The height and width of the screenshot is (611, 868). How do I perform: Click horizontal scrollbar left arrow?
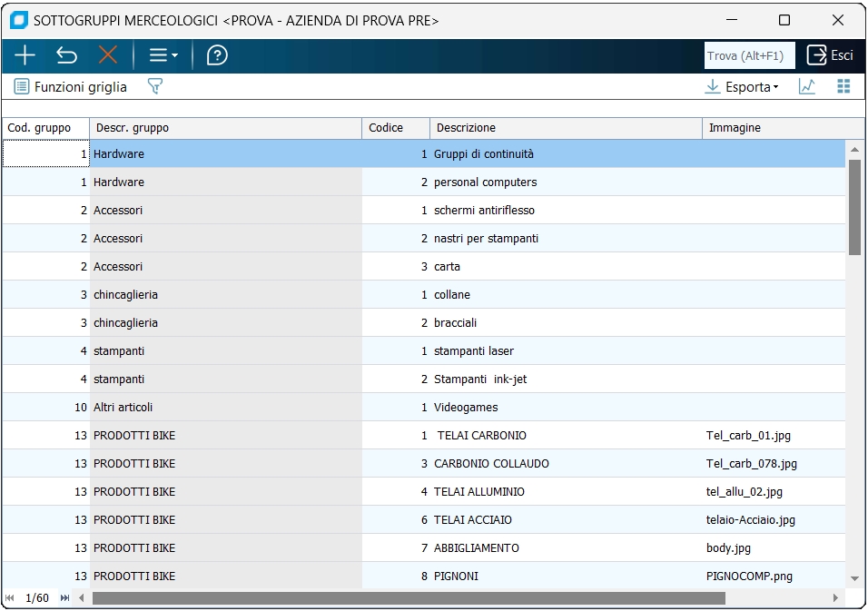[82, 597]
